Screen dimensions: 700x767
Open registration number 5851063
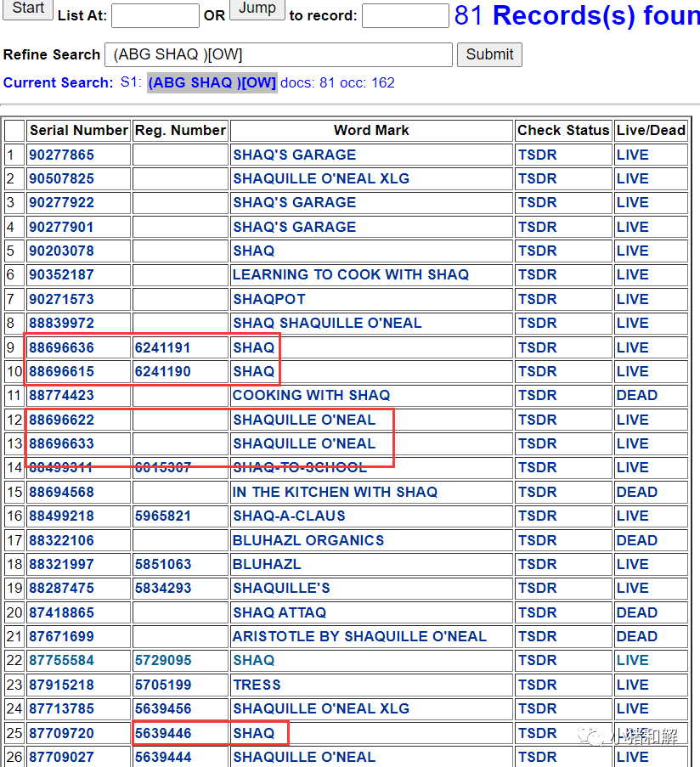click(x=162, y=565)
